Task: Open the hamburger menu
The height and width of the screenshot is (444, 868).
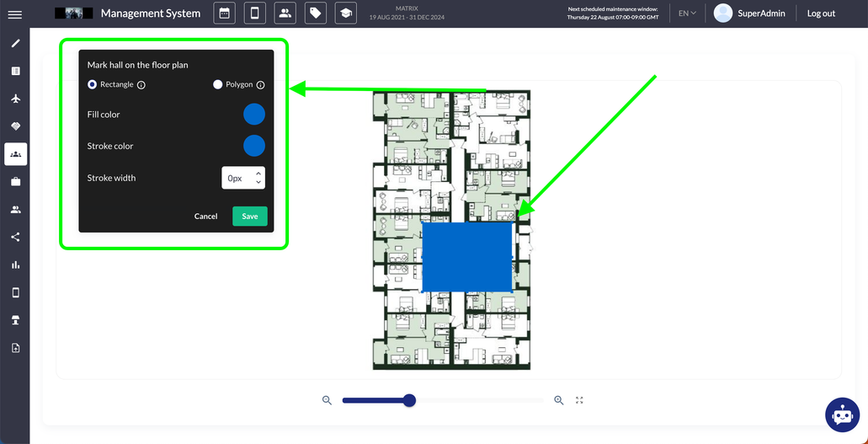Action: pos(15,14)
